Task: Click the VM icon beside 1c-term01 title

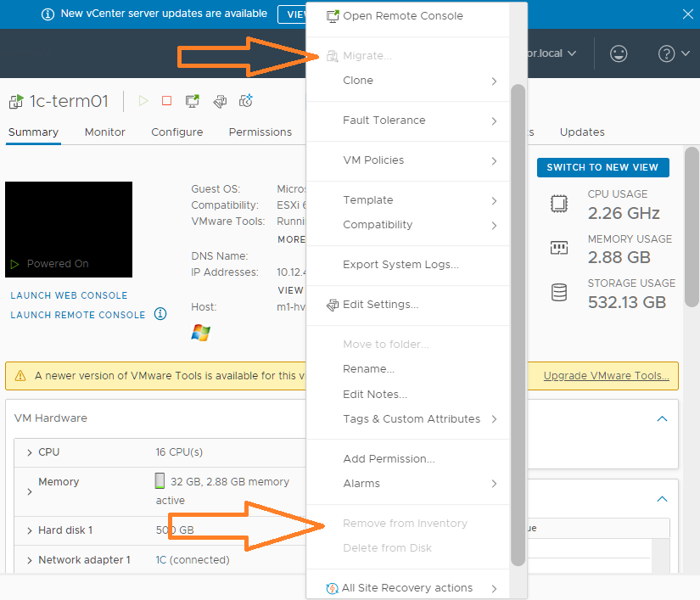Action: tap(16, 101)
